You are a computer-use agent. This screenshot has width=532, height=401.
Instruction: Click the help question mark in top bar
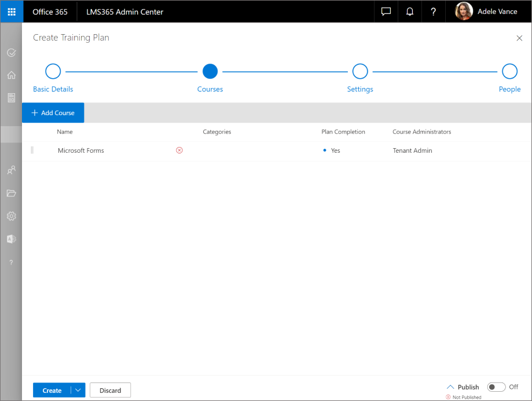coord(433,12)
